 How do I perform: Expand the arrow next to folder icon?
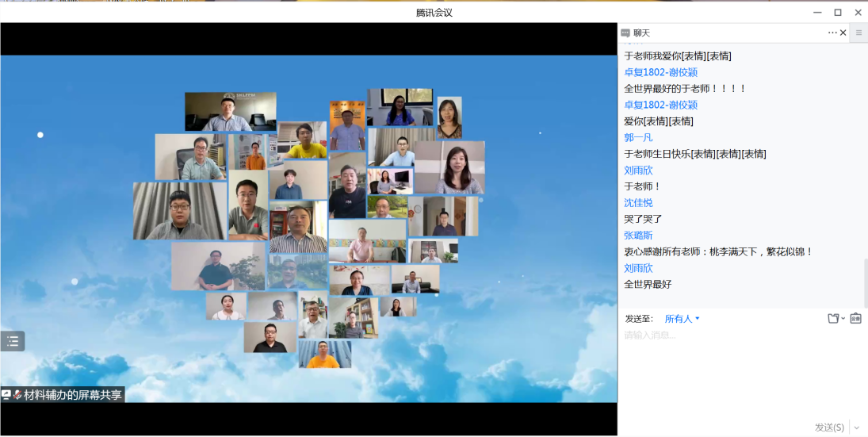click(843, 319)
